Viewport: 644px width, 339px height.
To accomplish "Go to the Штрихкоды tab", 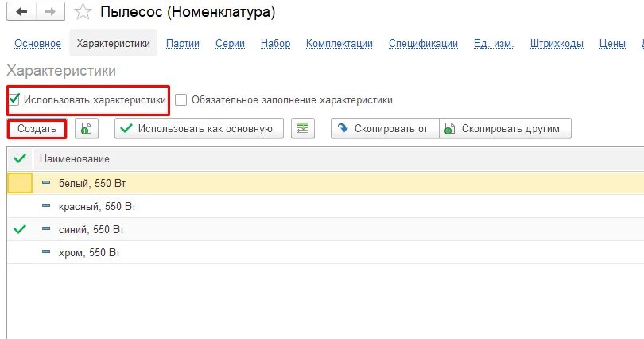I will click(557, 44).
